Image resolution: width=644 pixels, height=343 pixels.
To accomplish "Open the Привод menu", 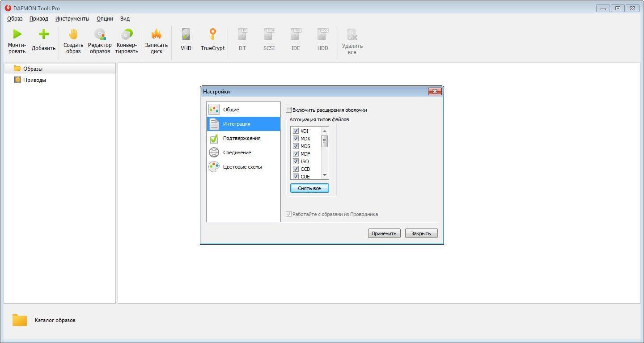I will tap(39, 19).
